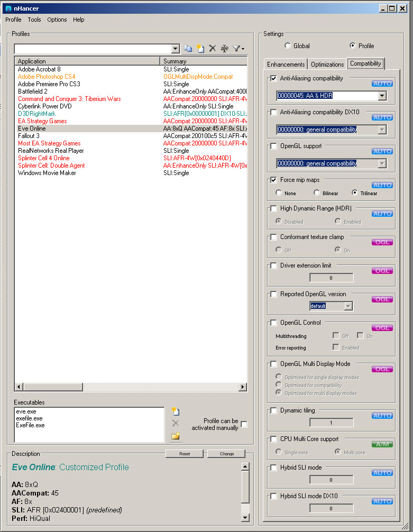Image resolution: width=413 pixels, height=532 pixels.
Task: Open the 00000045: AA & HDR dropdown
Action: 382,96
